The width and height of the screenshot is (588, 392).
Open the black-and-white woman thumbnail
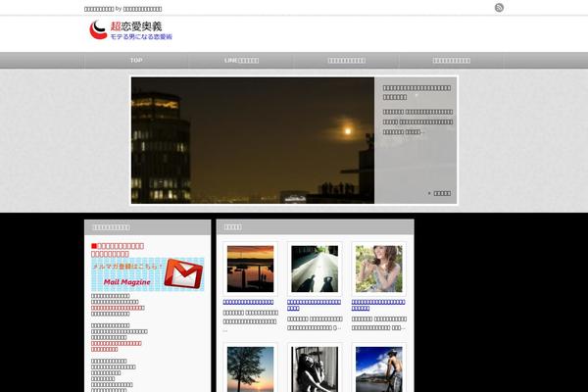pyautogui.click(x=315, y=369)
